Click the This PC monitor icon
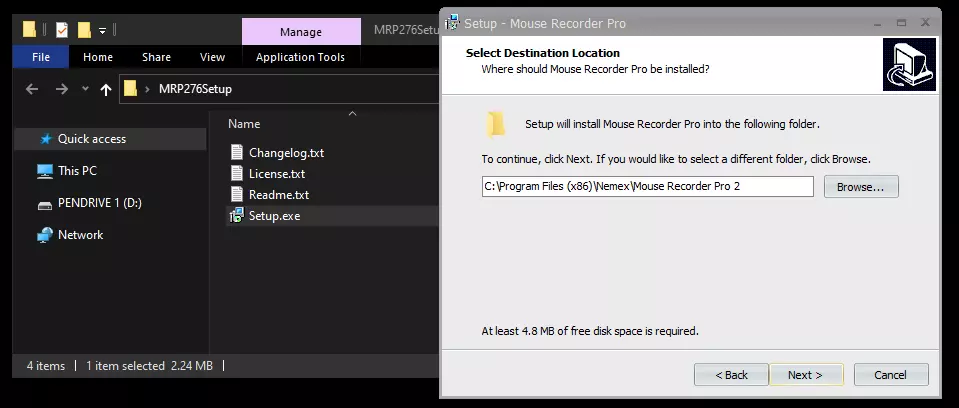This screenshot has width=959, height=408. (x=45, y=171)
